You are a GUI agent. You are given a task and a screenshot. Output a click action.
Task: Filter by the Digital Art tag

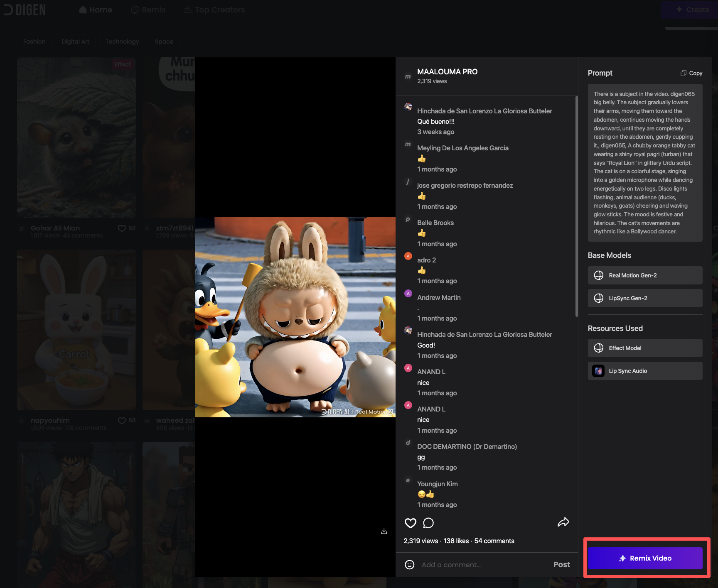75,42
